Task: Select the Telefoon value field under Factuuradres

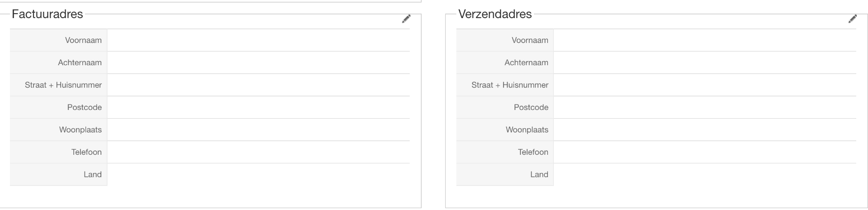Action: point(258,152)
